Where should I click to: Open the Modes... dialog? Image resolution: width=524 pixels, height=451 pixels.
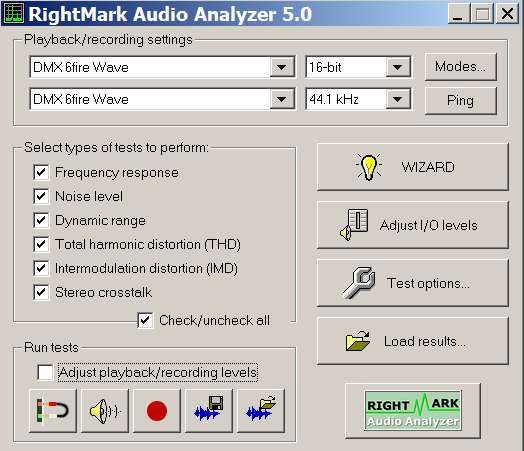coord(461,67)
